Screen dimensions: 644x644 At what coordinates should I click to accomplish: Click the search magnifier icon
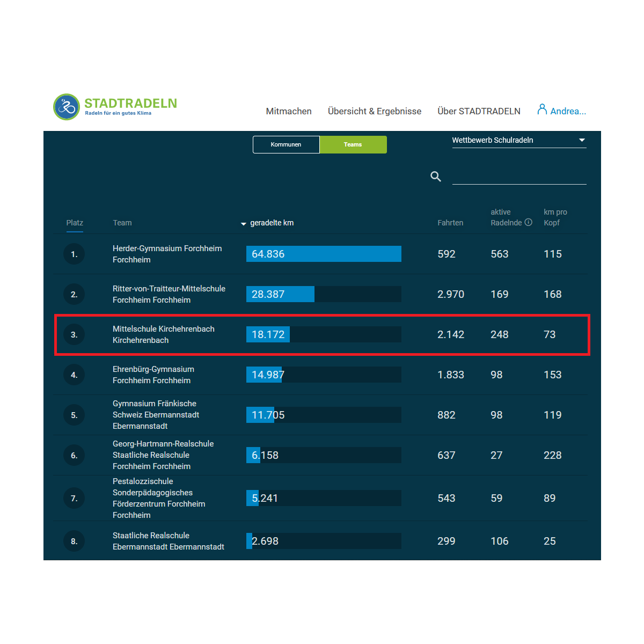pyautogui.click(x=436, y=177)
